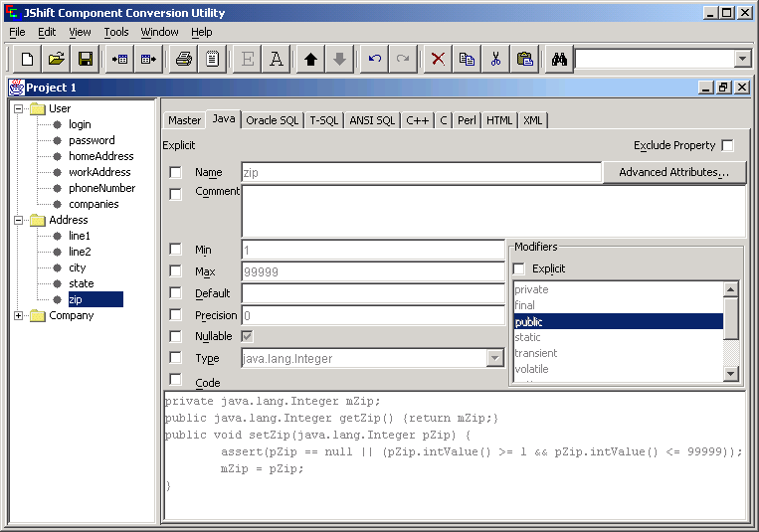Image resolution: width=759 pixels, height=532 pixels.
Task: Click the JShift application title bar icon
Action: click(12, 13)
